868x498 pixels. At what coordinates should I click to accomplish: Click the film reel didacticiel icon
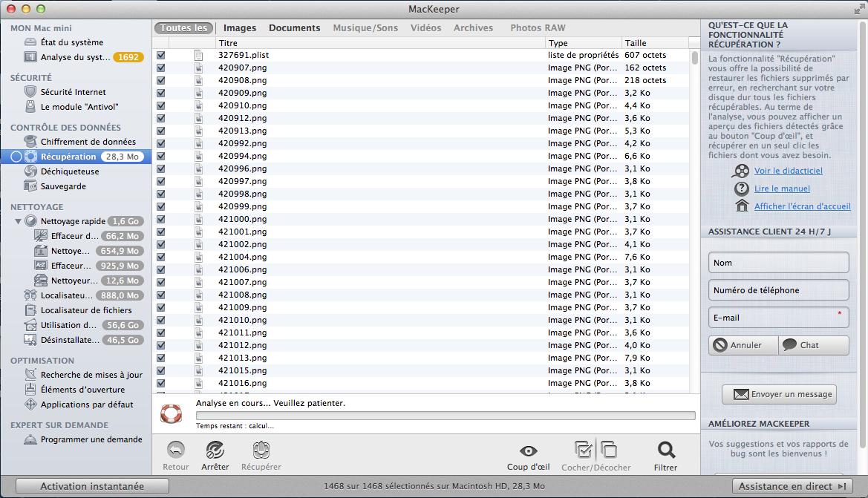[x=742, y=171]
